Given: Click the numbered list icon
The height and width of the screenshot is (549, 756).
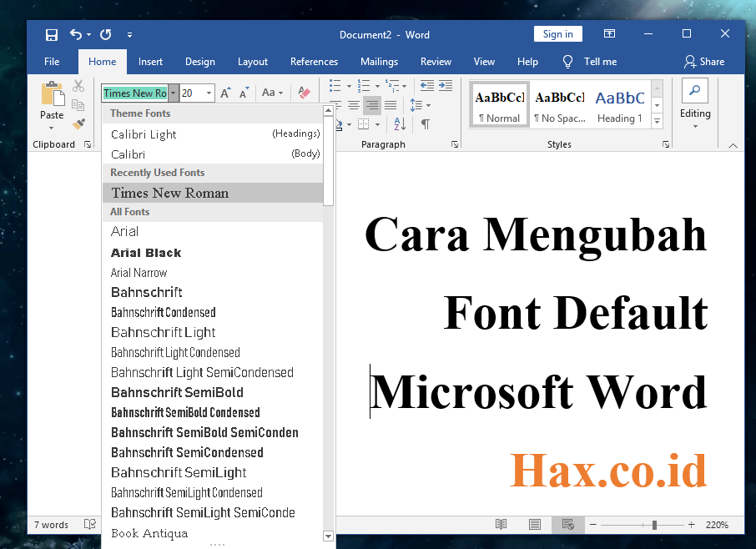Looking at the screenshot, I should 364,86.
